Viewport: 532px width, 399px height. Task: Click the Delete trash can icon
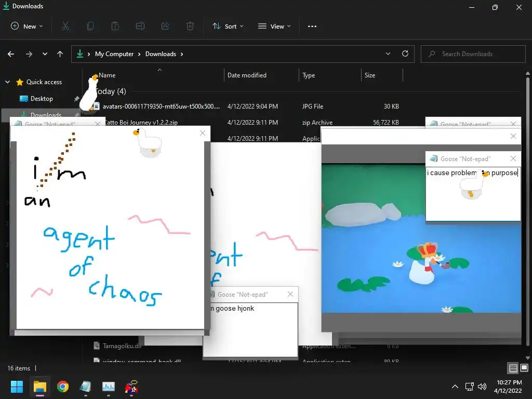click(190, 26)
